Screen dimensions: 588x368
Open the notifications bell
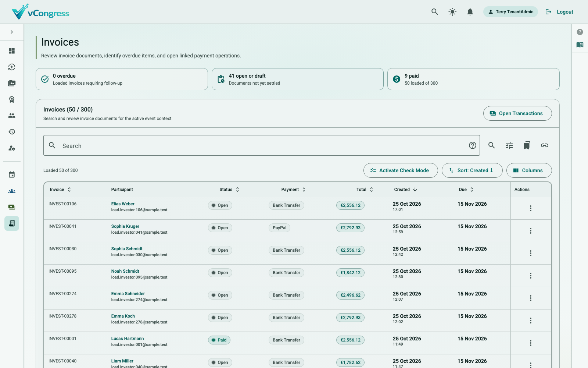click(470, 12)
